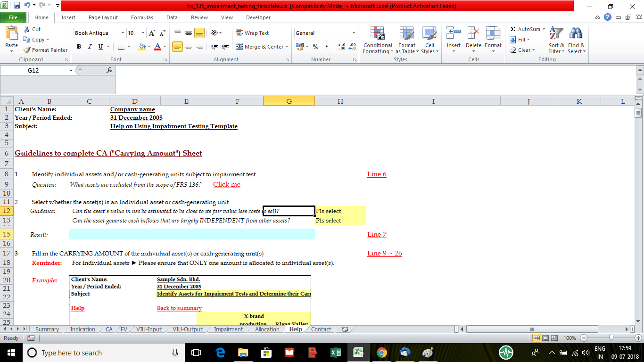The image size is (644, 362).
Task: Toggle Align Text Right
Action: click(x=199, y=47)
